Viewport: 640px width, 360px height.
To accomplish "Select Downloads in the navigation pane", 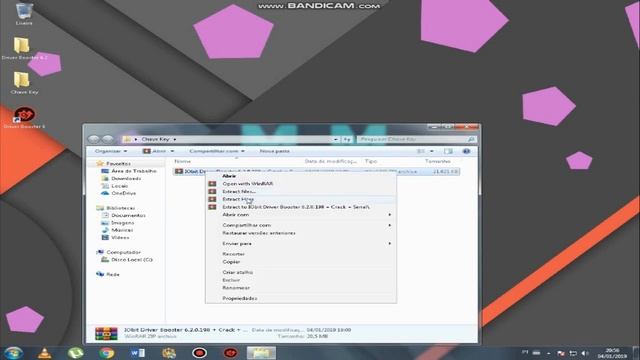I will [126, 178].
